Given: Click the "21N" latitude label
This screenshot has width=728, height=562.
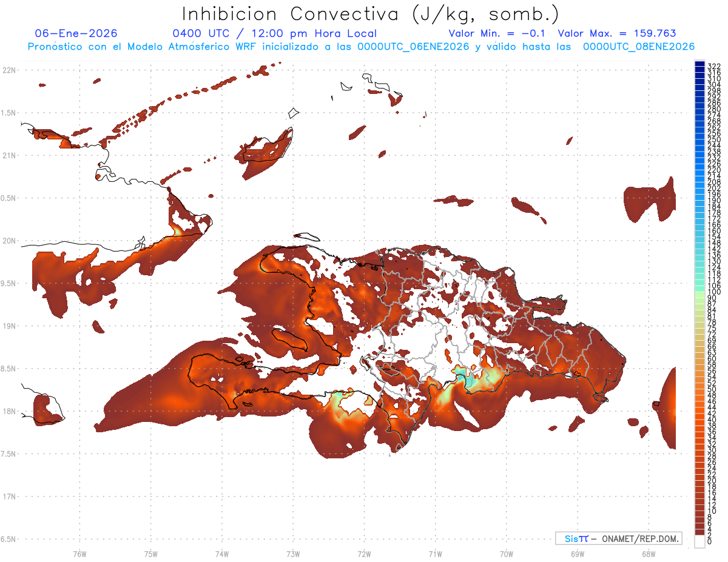Looking at the screenshot, I should point(9,155).
